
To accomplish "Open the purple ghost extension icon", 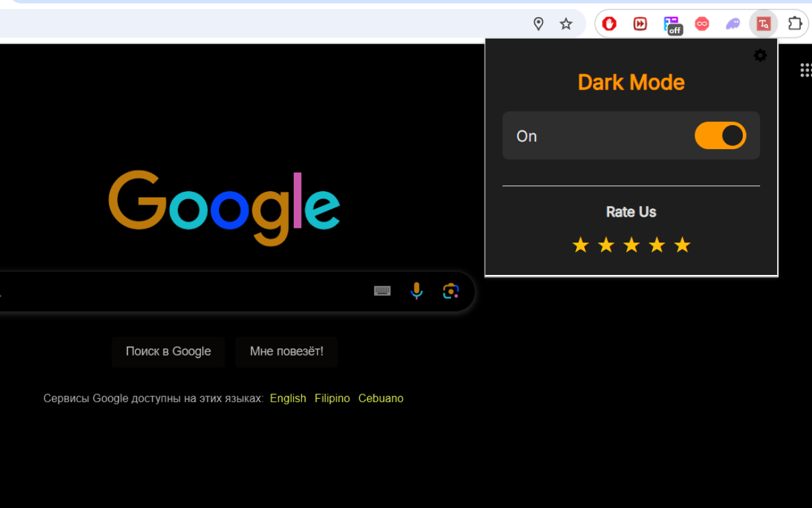I will (733, 24).
